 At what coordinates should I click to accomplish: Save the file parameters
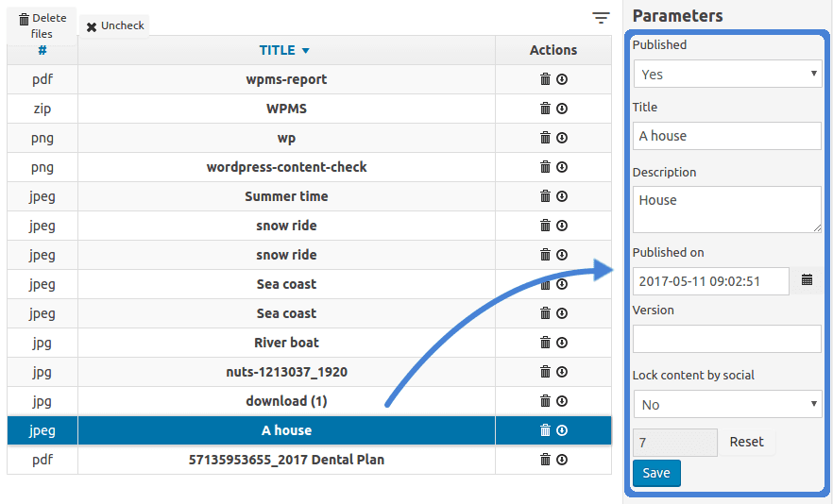point(656,474)
